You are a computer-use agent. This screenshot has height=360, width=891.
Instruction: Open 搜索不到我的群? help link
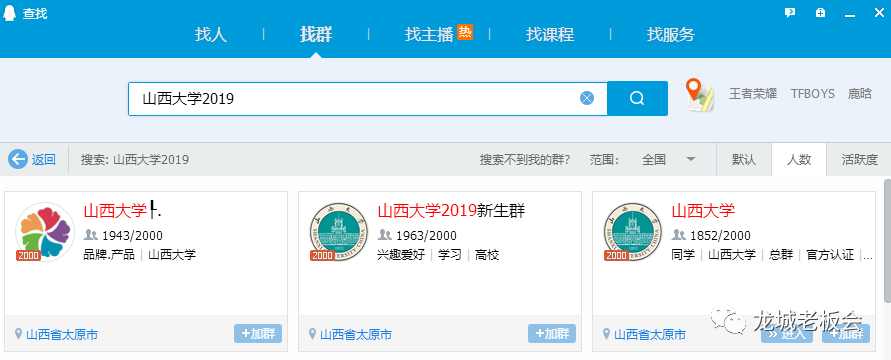[524, 160]
